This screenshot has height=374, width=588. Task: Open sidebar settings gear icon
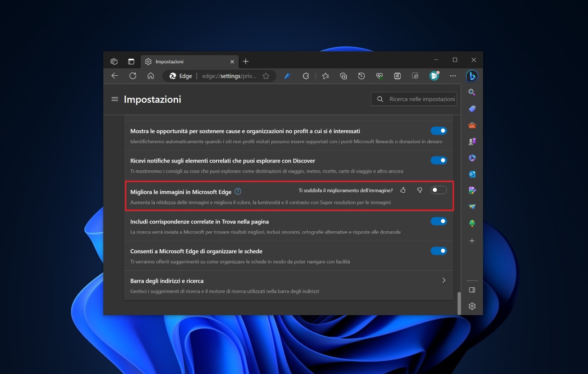click(x=472, y=306)
